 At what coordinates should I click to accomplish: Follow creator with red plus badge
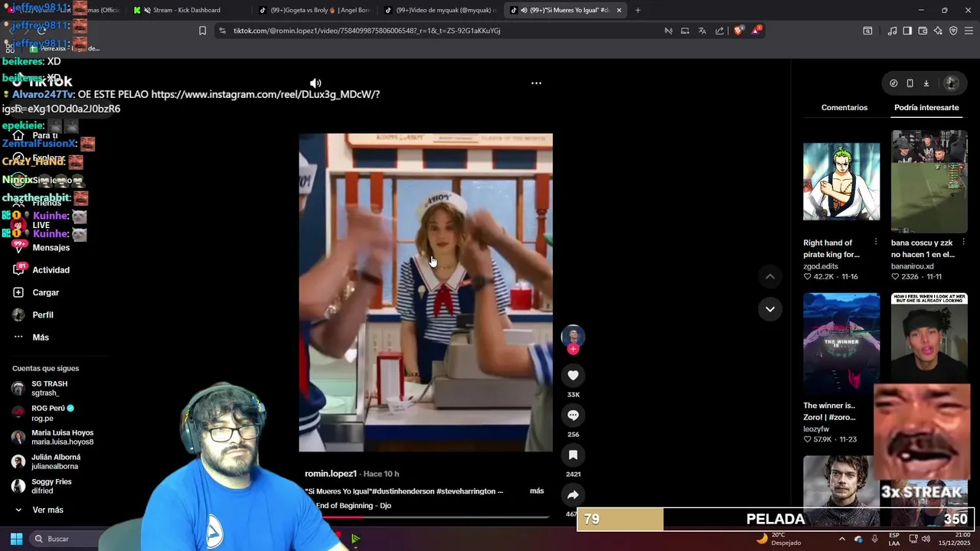pyautogui.click(x=573, y=349)
